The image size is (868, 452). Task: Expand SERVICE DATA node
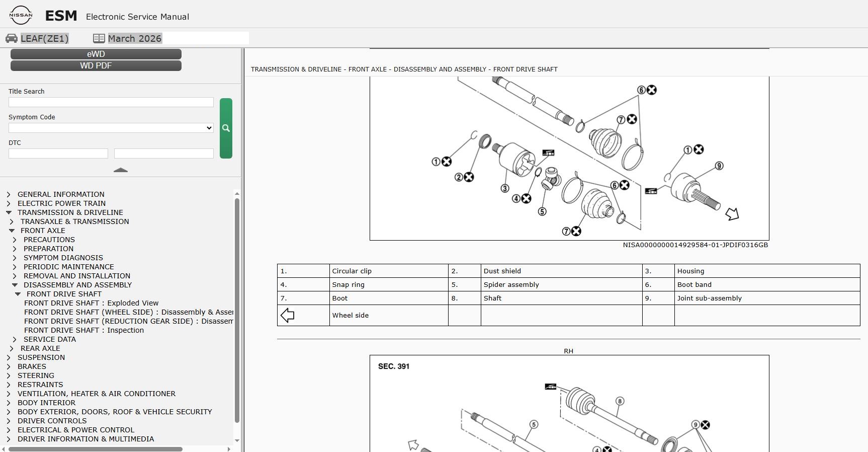[15, 339]
